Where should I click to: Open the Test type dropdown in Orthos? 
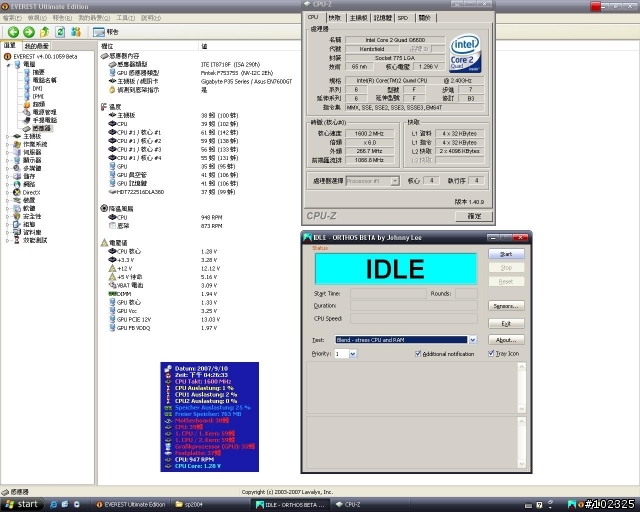(x=473, y=340)
